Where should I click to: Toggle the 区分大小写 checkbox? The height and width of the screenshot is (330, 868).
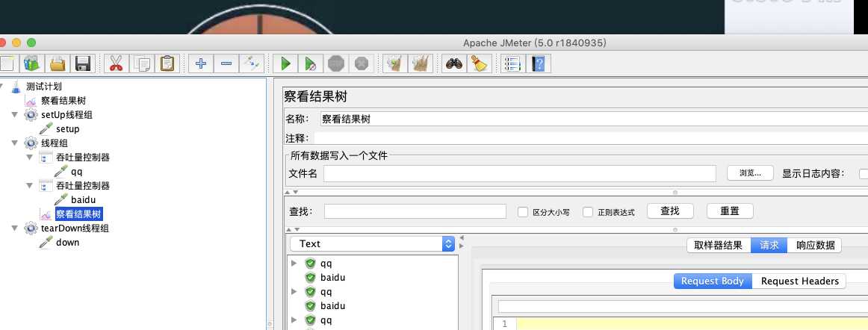[523, 212]
